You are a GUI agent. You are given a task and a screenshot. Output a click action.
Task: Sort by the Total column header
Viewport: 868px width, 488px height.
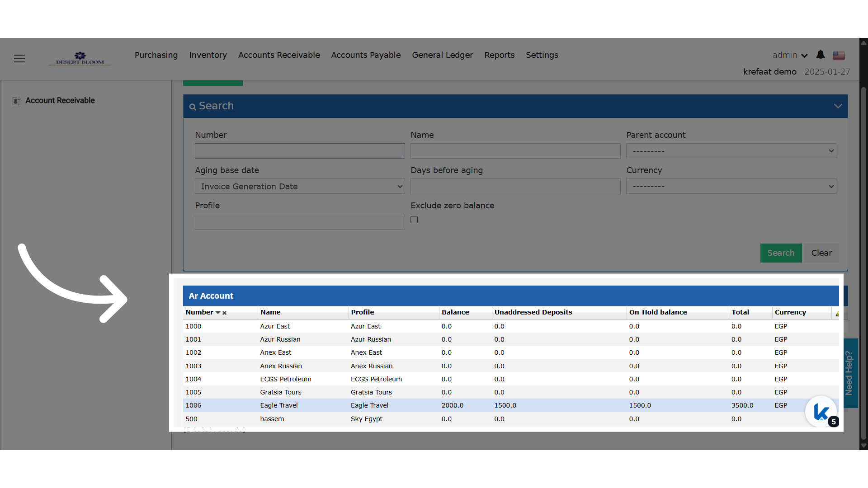pyautogui.click(x=740, y=312)
